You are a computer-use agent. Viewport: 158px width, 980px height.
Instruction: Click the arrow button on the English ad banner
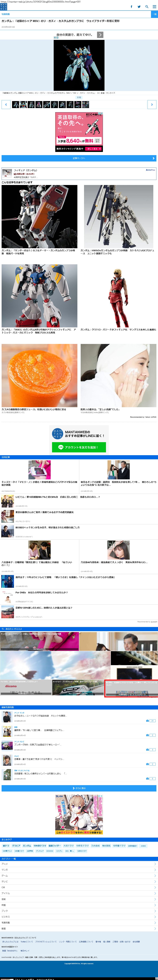click(100, 35)
